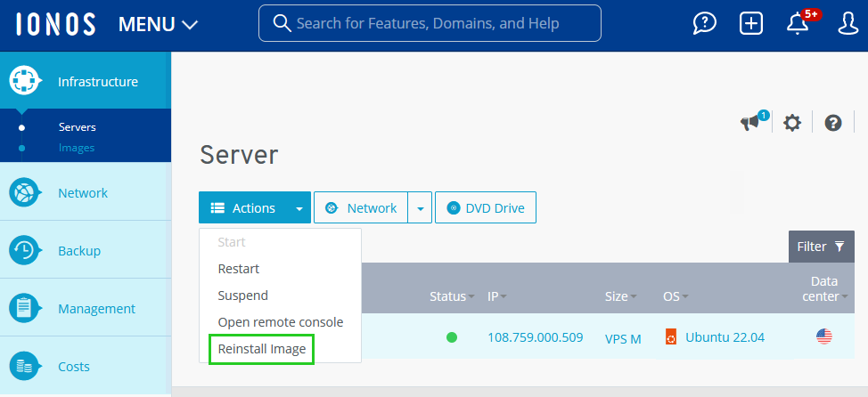
Task: Select Suspend in the Actions menu
Action: (242, 295)
